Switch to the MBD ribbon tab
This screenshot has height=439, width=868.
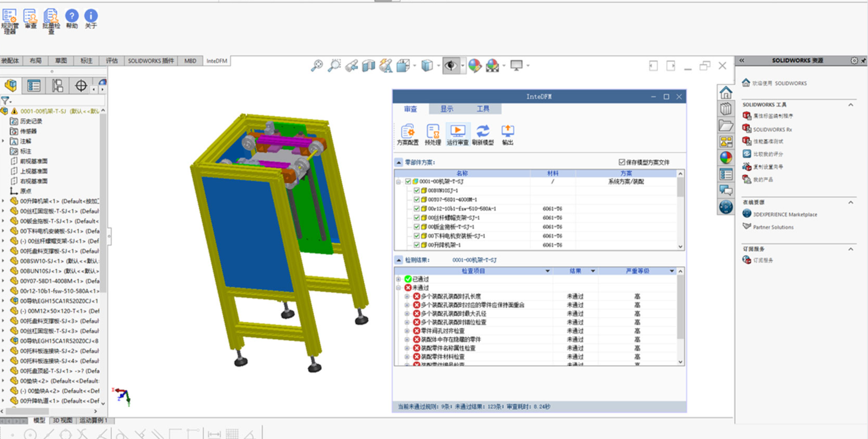tap(190, 61)
